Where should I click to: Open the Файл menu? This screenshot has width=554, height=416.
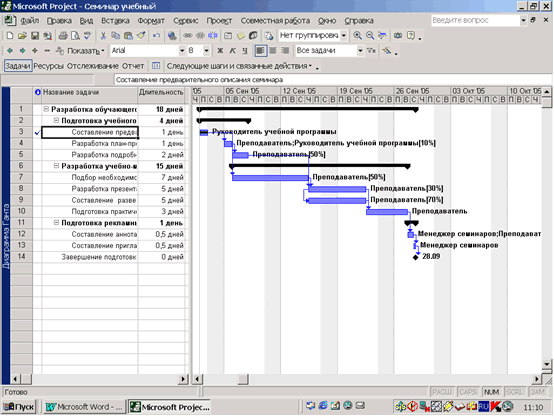30,20
